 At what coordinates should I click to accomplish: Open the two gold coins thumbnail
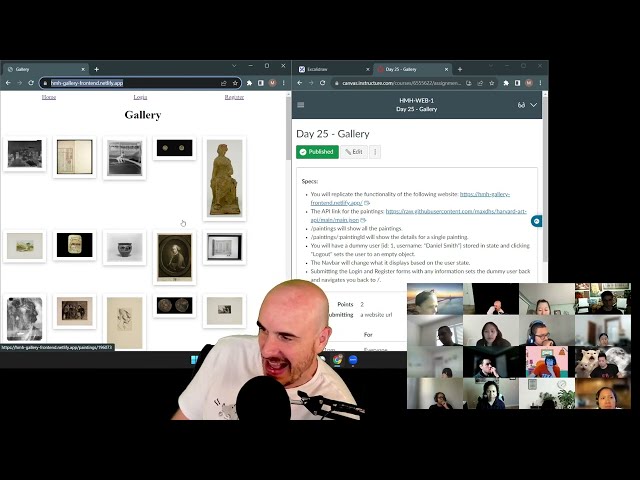175,148
